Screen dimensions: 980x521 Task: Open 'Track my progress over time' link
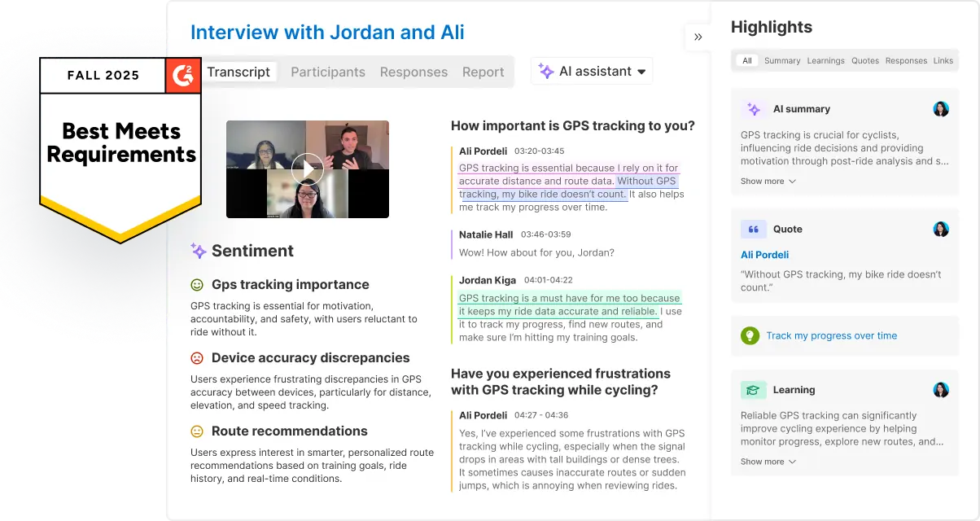point(831,335)
